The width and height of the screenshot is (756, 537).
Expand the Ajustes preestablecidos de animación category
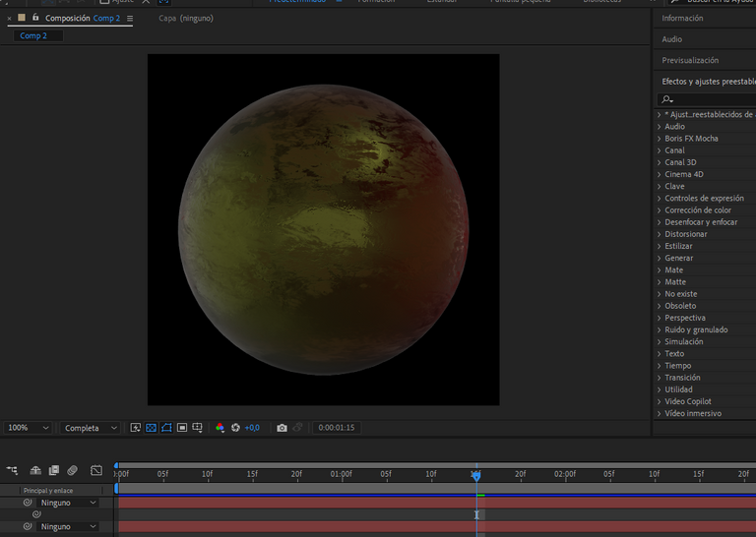[660, 115]
